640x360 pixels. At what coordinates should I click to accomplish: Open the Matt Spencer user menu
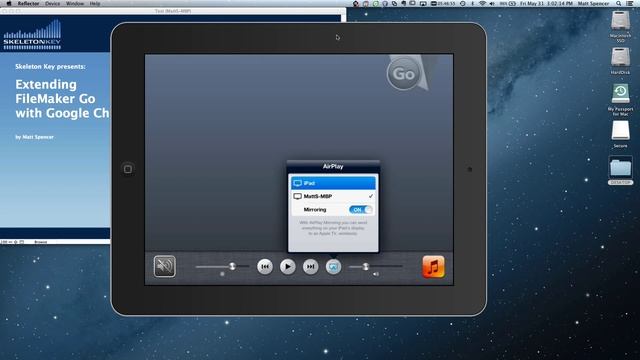[x=593, y=3]
